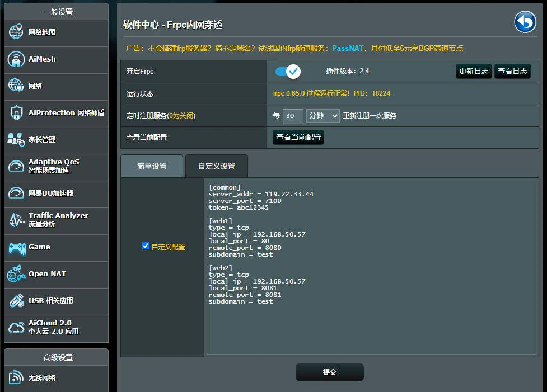
Task: Click the USB 相关应用 icon
Action: coord(16,300)
